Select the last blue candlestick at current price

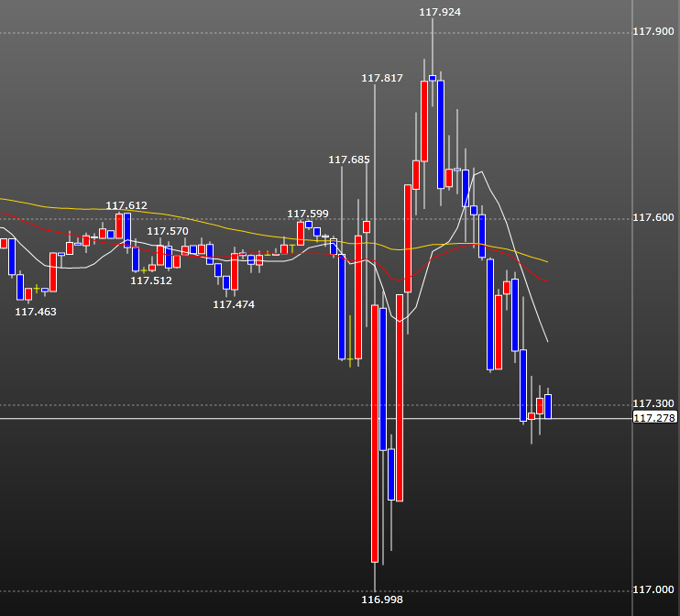coord(548,406)
